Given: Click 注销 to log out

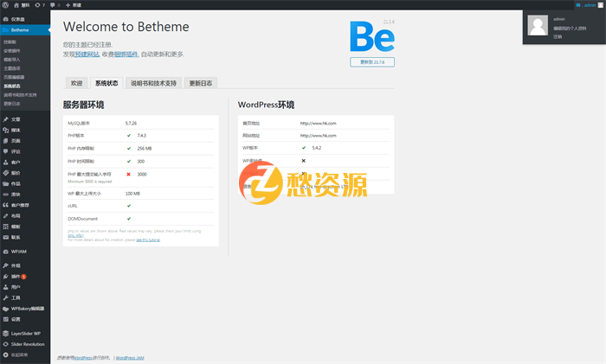Looking at the screenshot, I should click(x=558, y=36).
